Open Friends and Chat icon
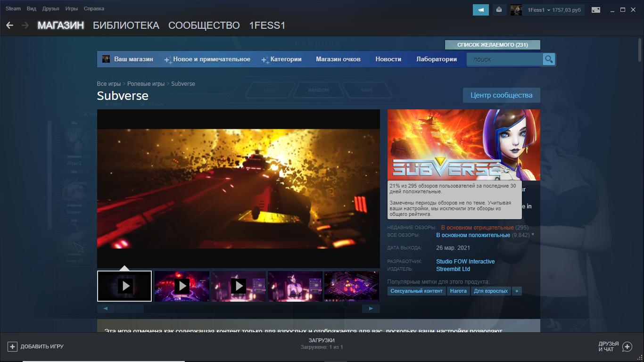The image size is (644, 362). [627, 347]
